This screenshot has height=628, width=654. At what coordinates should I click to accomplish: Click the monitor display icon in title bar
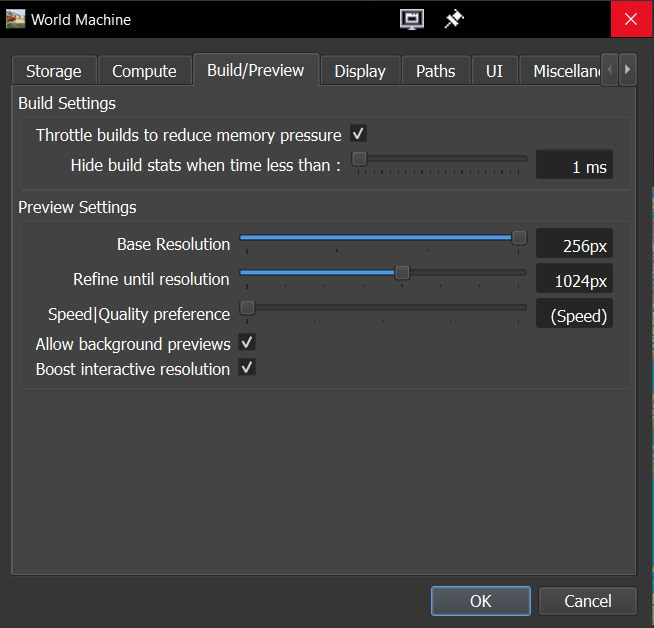tap(412, 19)
